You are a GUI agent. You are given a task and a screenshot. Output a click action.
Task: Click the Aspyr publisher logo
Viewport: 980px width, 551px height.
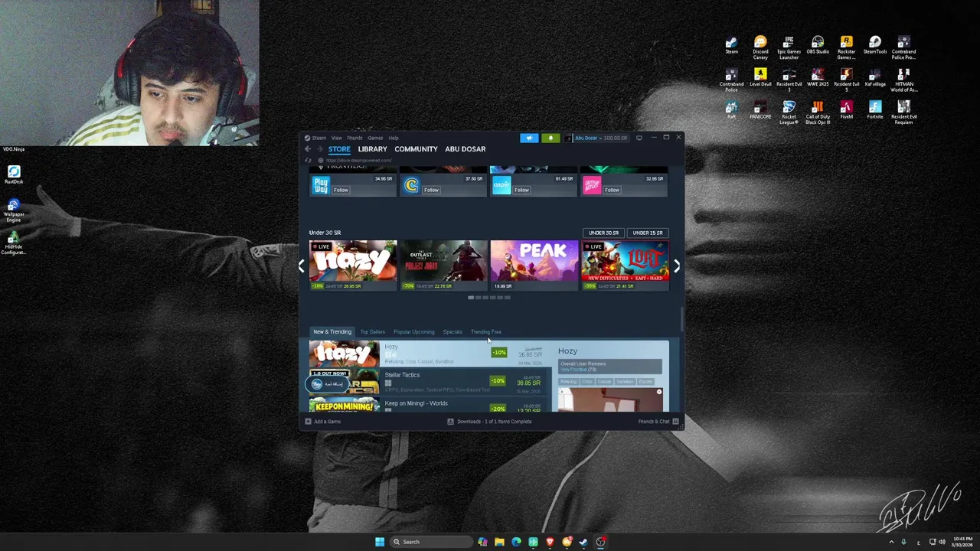501,185
